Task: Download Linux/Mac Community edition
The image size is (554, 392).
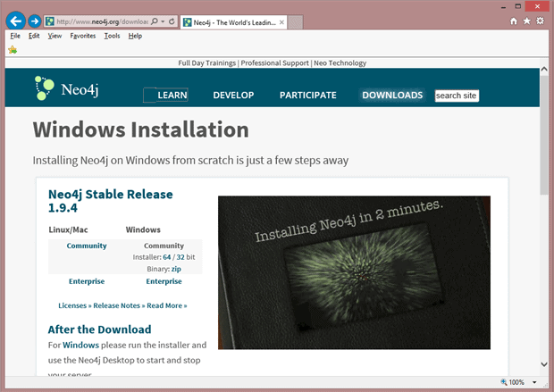Action: tap(87, 246)
